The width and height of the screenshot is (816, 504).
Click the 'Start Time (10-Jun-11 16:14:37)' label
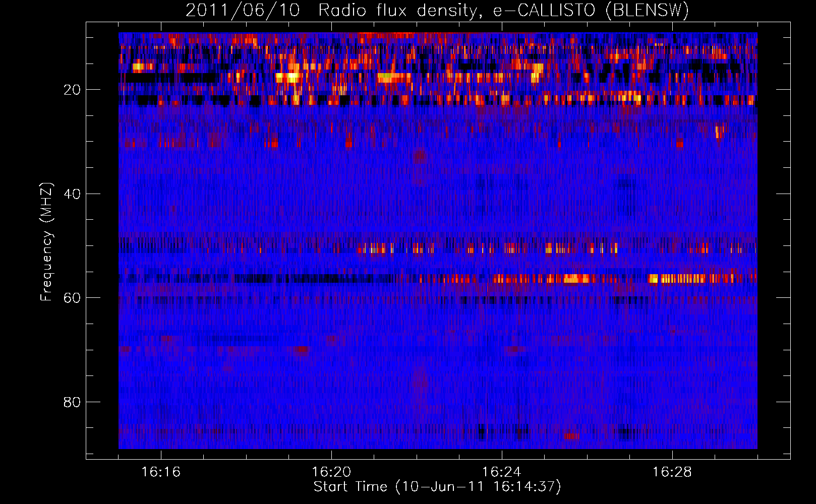tap(437, 487)
